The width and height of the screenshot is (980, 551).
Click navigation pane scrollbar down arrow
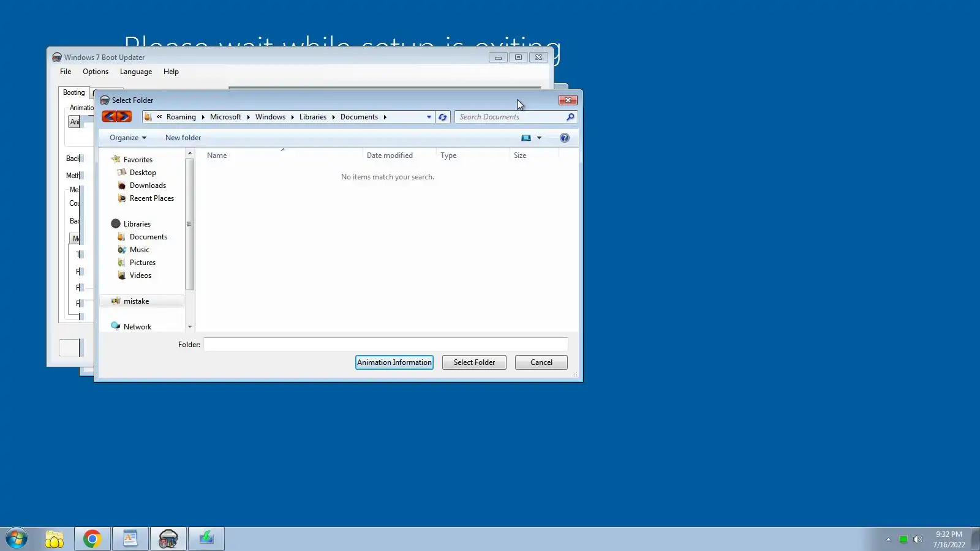[x=190, y=327]
